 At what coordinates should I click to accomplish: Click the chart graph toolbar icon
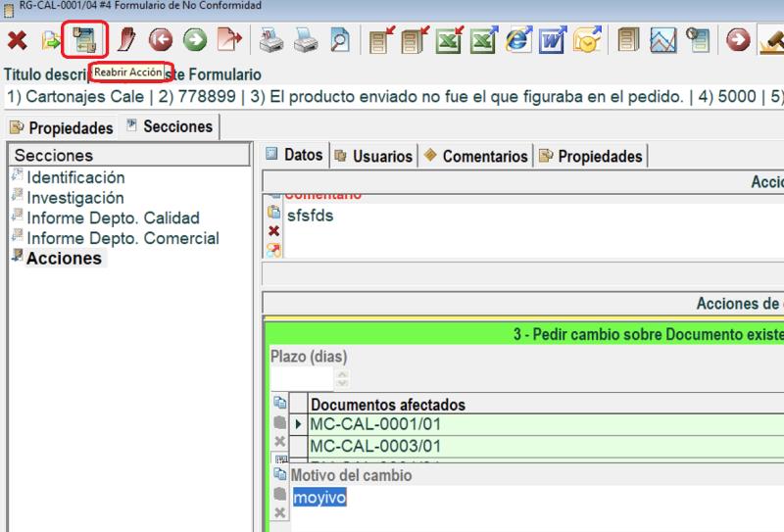click(663, 41)
